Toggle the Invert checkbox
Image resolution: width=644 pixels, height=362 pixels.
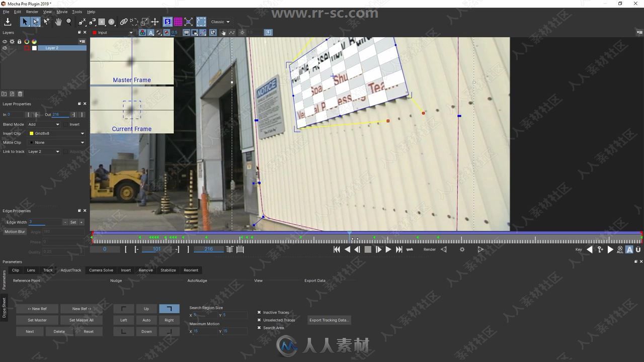tap(66, 124)
